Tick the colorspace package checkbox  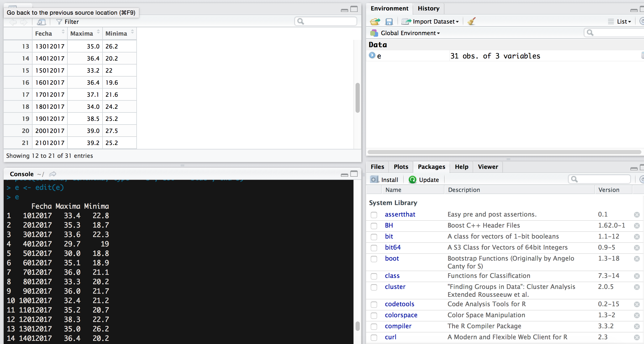(x=374, y=316)
